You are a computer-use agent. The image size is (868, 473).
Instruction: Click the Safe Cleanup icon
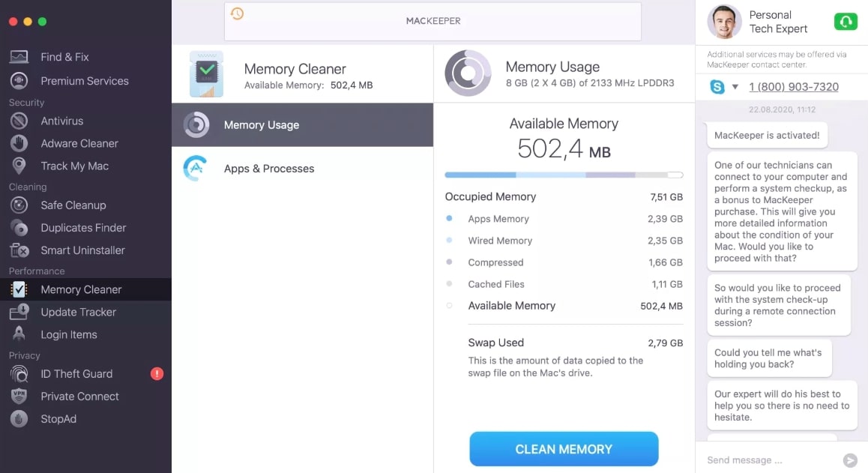[19, 205]
